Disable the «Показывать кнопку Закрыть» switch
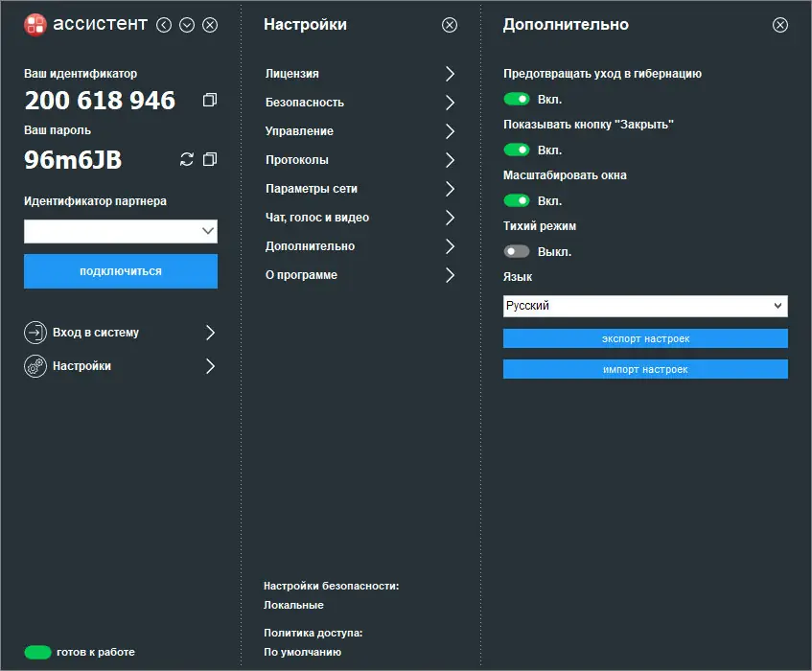Image resolution: width=812 pixels, height=671 pixels. [x=517, y=150]
